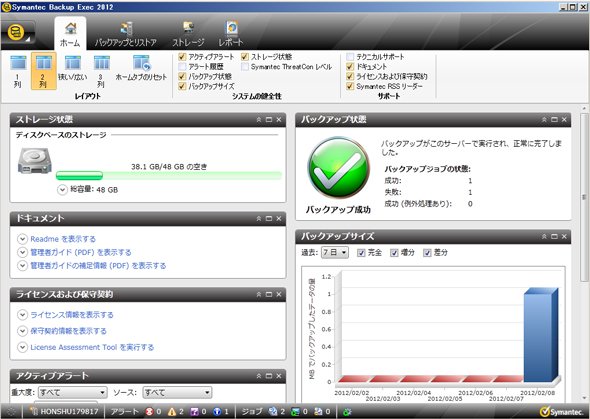Maximize the バックアップ状態 panel
This screenshot has width=590, height=419.
click(x=554, y=120)
